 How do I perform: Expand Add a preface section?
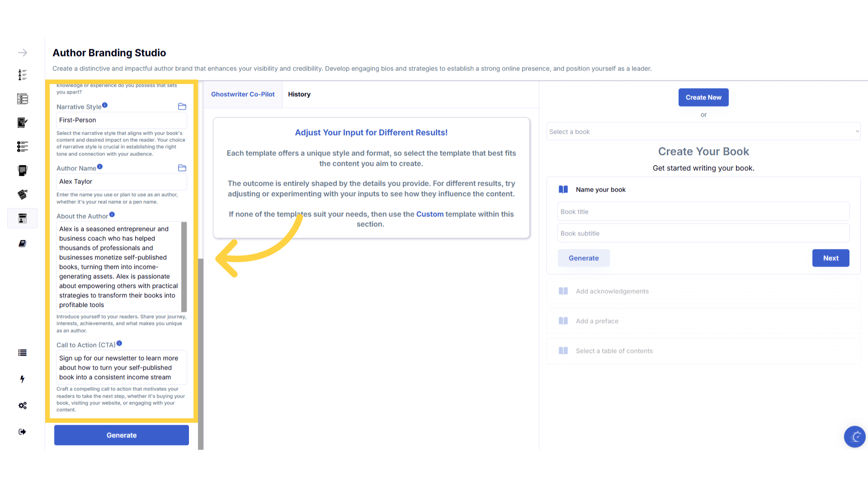tap(597, 321)
